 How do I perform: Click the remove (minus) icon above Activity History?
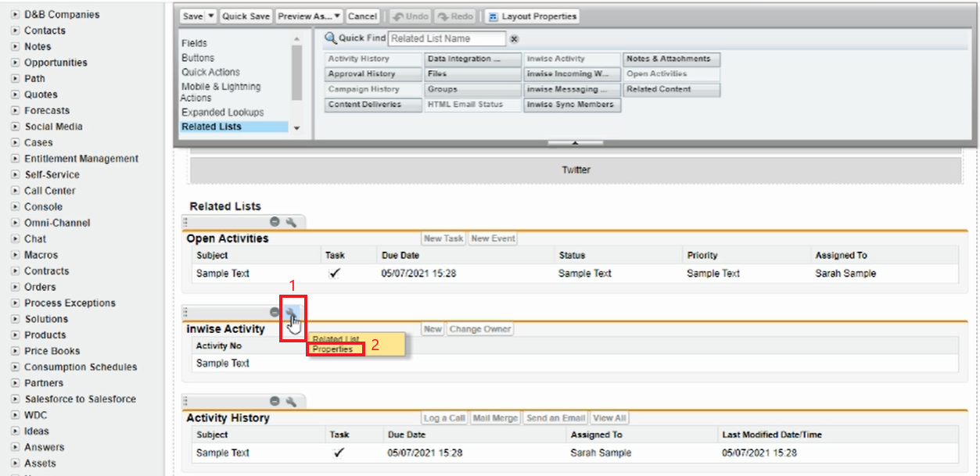(x=275, y=402)
